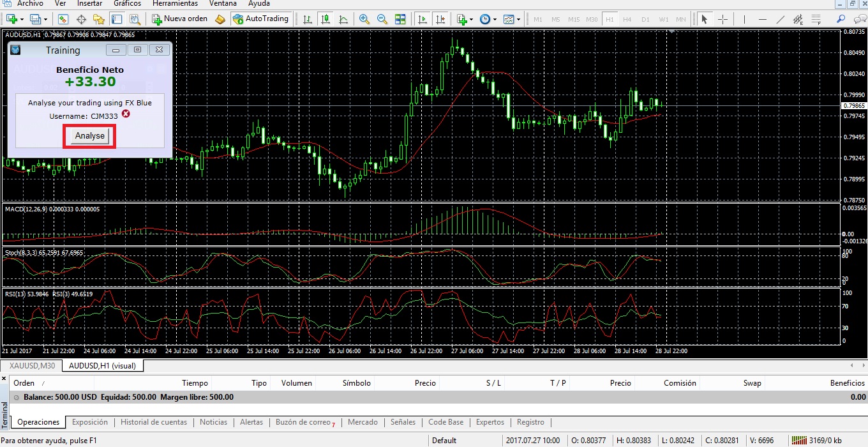Switch chart to line display
The width and height of the screenshot is (868, 447).
click(x=343, y=19)
